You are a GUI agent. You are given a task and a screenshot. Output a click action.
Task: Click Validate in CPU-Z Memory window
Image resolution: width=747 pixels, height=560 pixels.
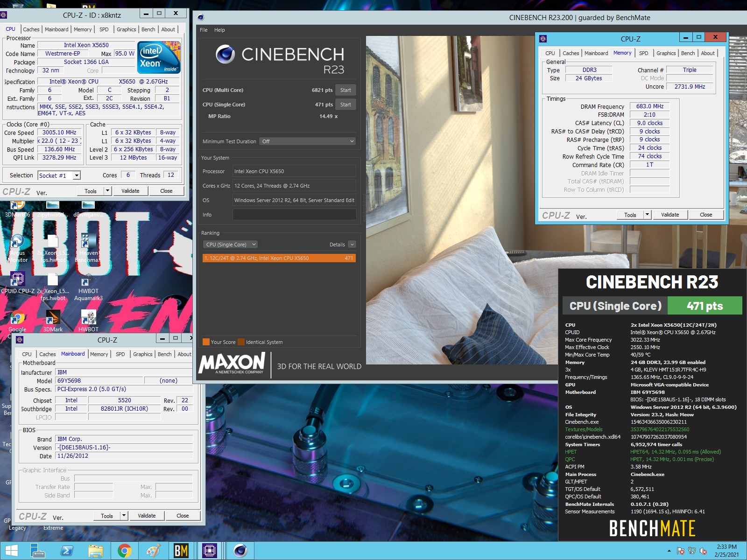pyautogui.click(x=670, y=215)
